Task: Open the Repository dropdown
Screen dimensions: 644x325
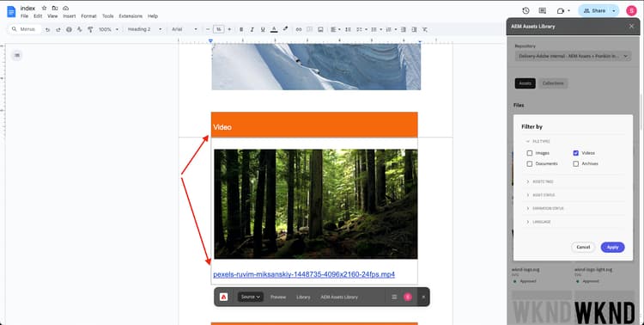Action: pyautogui.click(x=573, y=56)
